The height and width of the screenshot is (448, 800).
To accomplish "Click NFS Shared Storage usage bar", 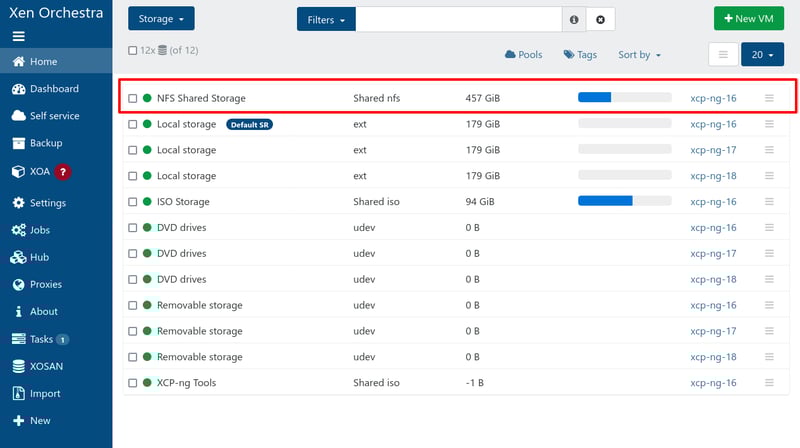I will pos(624,98).
